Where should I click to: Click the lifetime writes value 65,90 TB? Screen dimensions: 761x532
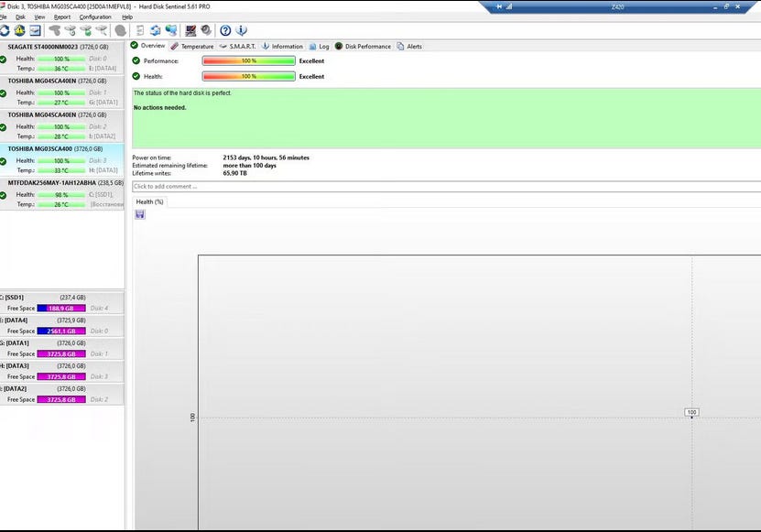pyautogui.click(x=235, y=173)
